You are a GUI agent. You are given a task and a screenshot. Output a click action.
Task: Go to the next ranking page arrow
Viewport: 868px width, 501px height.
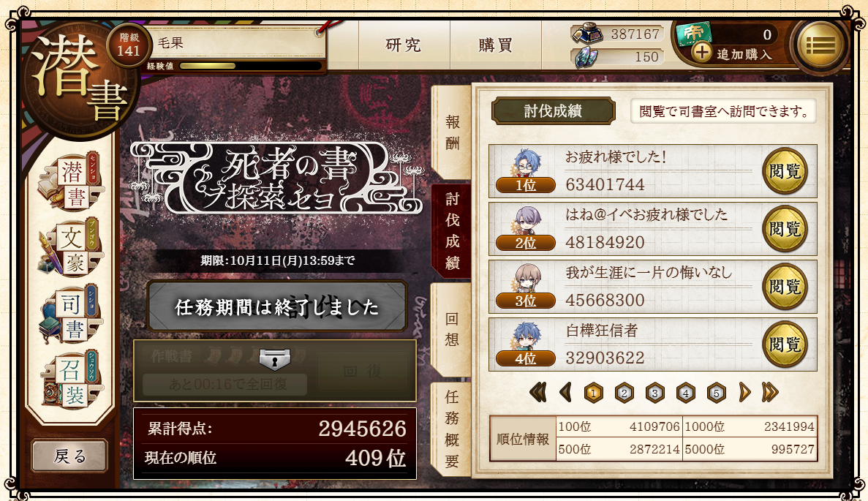pyautogui.click(x=744, y=393)
